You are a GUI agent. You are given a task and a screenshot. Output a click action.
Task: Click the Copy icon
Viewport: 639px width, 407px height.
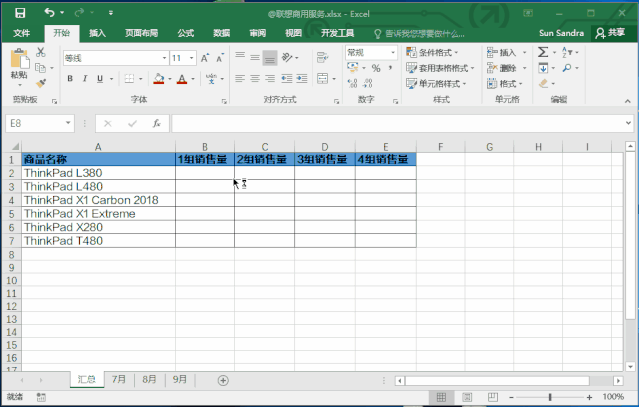pyautogui.click(x=40, y=68)
